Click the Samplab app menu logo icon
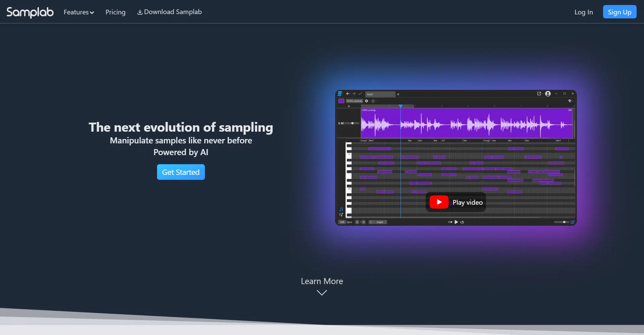The image size is (644, 335). point(340,94)
